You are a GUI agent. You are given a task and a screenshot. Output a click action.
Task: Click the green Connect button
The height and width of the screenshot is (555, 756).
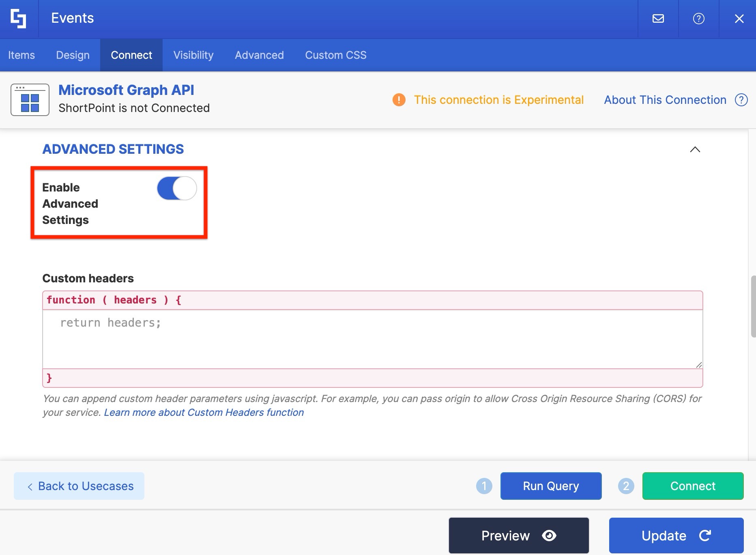pos(693,486)
